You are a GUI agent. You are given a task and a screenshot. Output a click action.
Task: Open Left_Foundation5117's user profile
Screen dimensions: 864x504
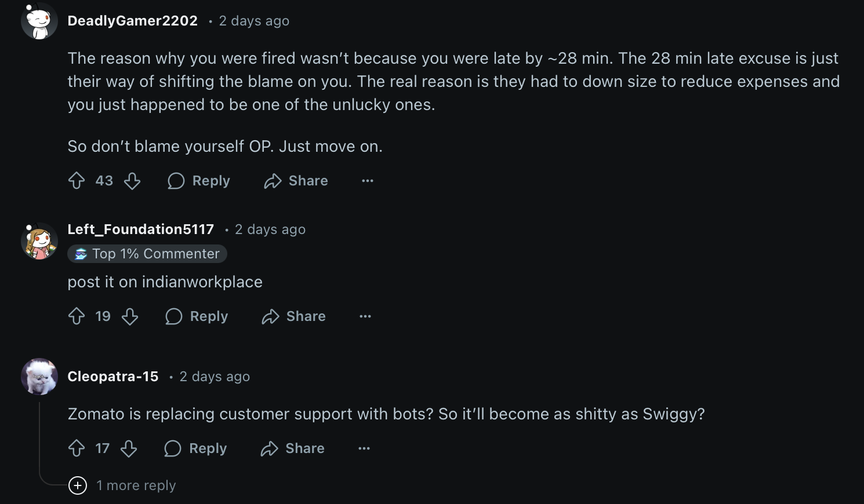point(141,229)
